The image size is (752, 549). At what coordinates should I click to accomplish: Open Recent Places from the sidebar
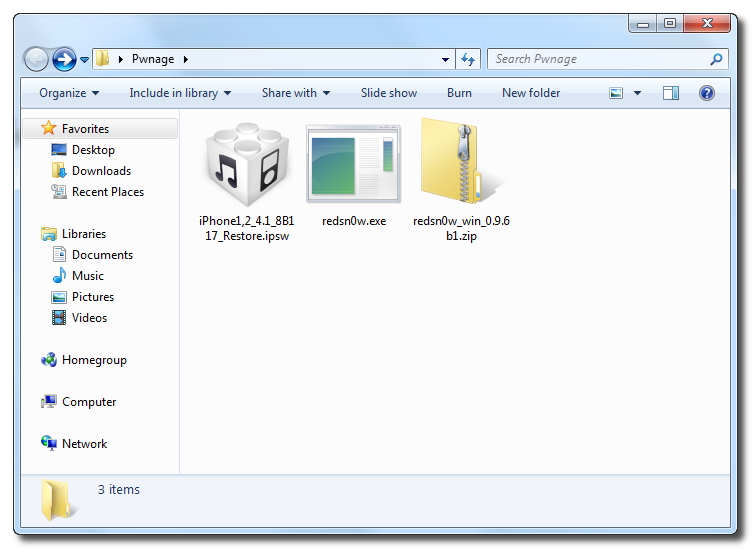point(108,192)
